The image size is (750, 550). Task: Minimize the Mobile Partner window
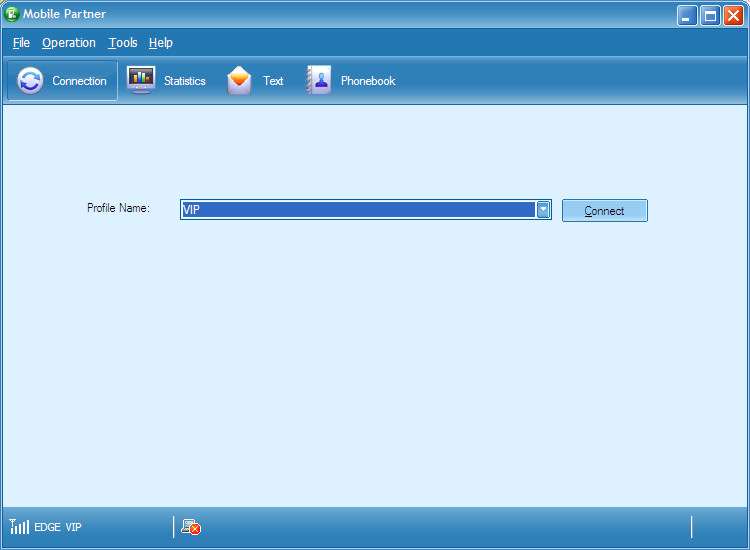pyautogui.click(x=687, y=15)
